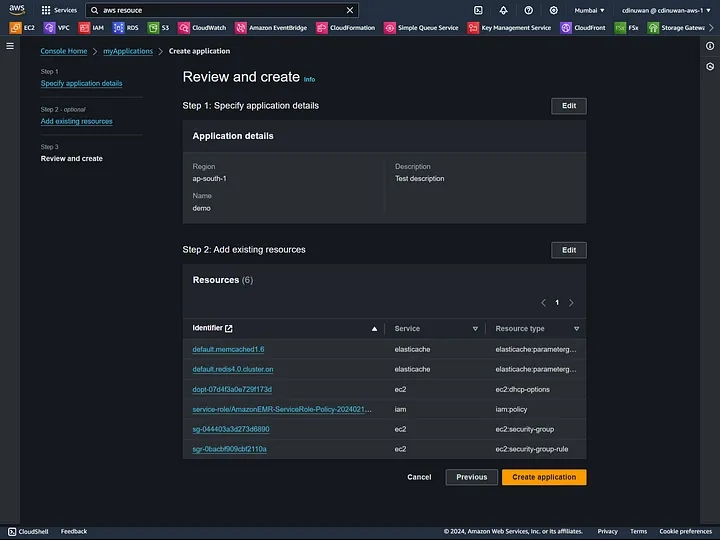Open the settings gear icon in header
The width and height of the screenshot is (720, 540).
point(554,10)
